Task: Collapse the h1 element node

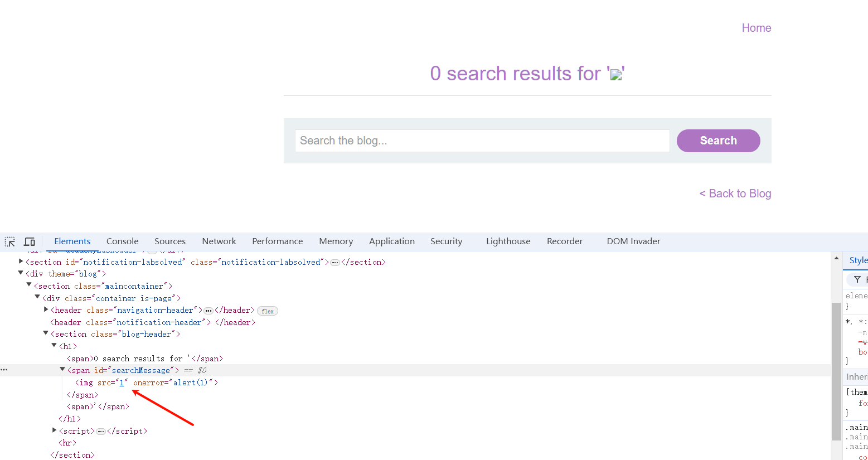Action: click(55, 346)
